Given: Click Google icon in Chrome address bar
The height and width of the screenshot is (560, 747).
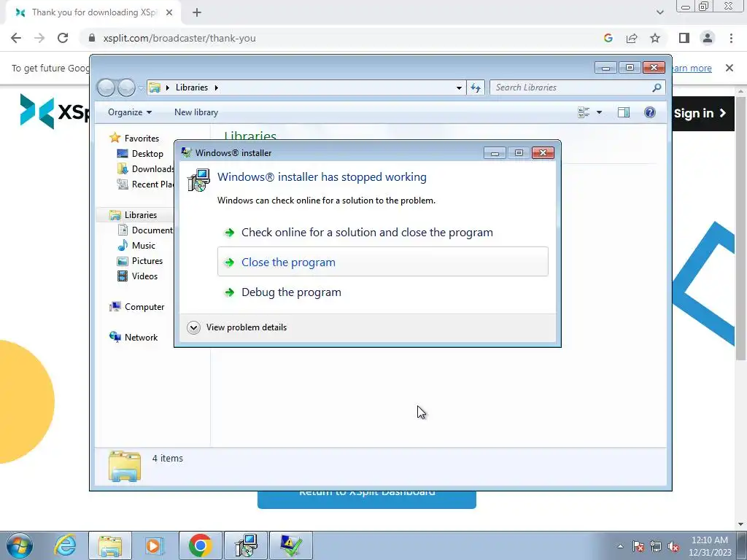Looking at the screenshot, I should [x=608, y=38].
